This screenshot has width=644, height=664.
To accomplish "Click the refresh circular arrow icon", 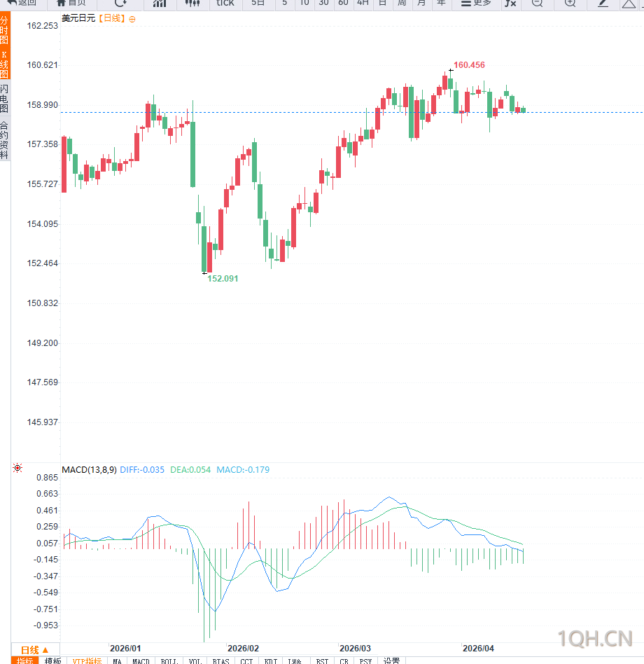I will click(120, 3).
